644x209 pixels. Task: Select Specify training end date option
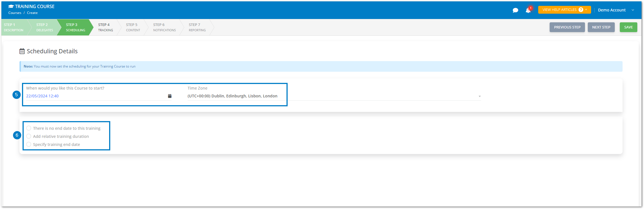(x=29, y=145)
